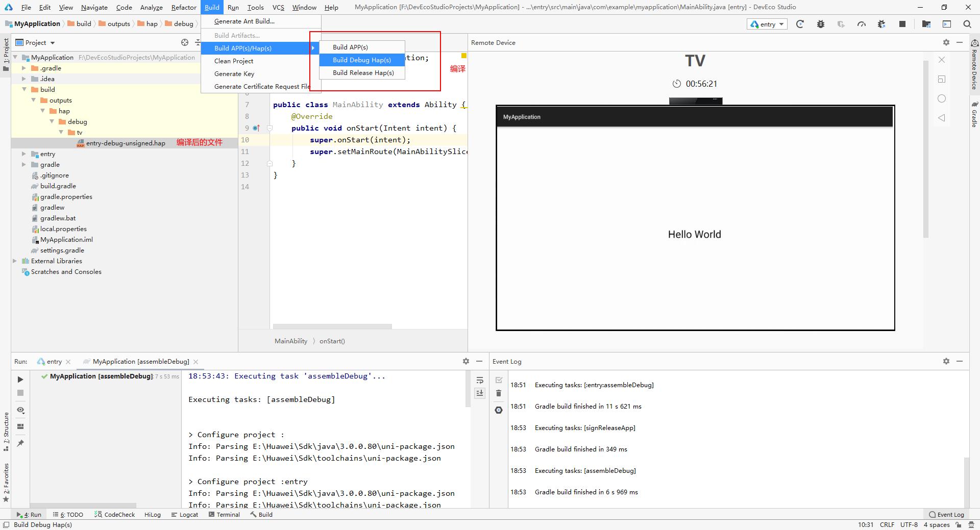Choose Clean Project from Build menu
This screenshot has width=980, height=530.
(x=234, y=61)
